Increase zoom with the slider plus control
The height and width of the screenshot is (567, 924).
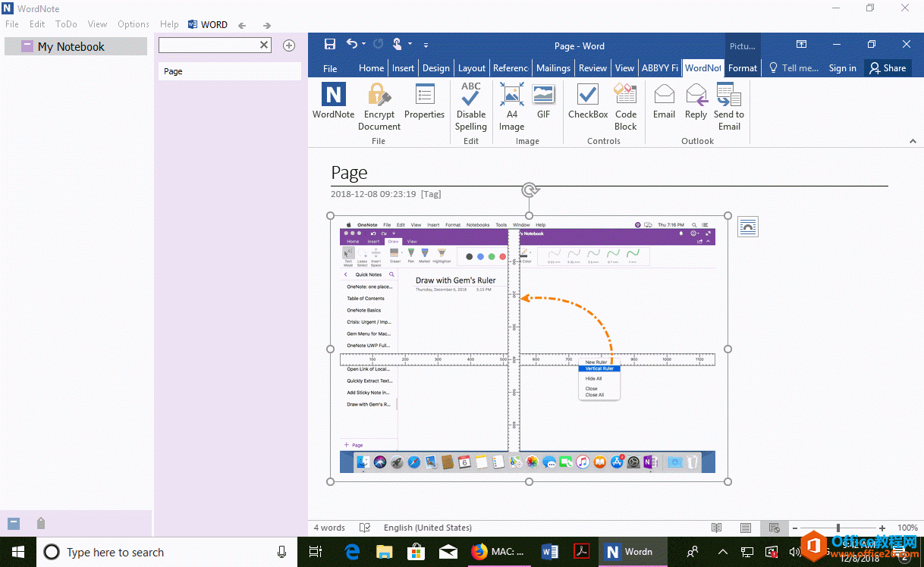point(882,528)
